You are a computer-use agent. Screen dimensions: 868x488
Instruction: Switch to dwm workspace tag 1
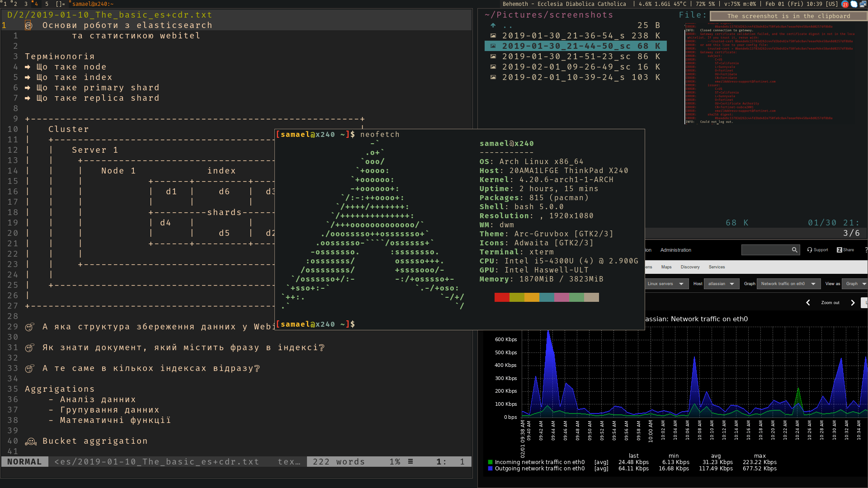pos(5,4)
